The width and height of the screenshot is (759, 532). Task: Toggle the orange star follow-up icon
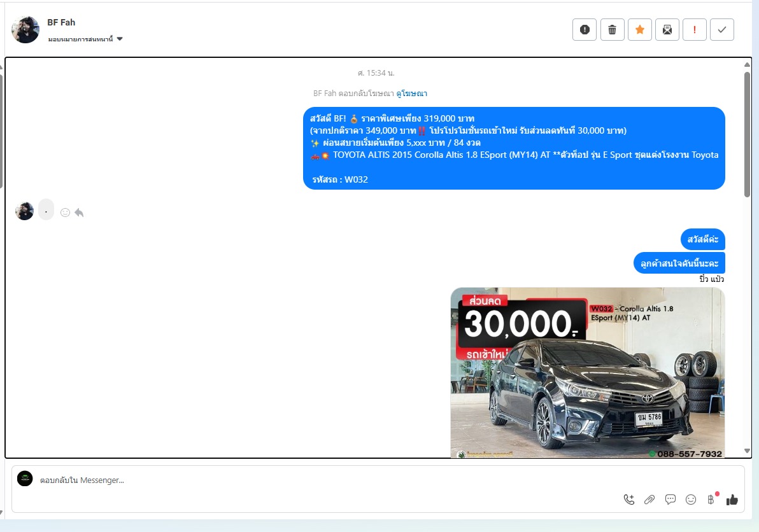point(640,30)
